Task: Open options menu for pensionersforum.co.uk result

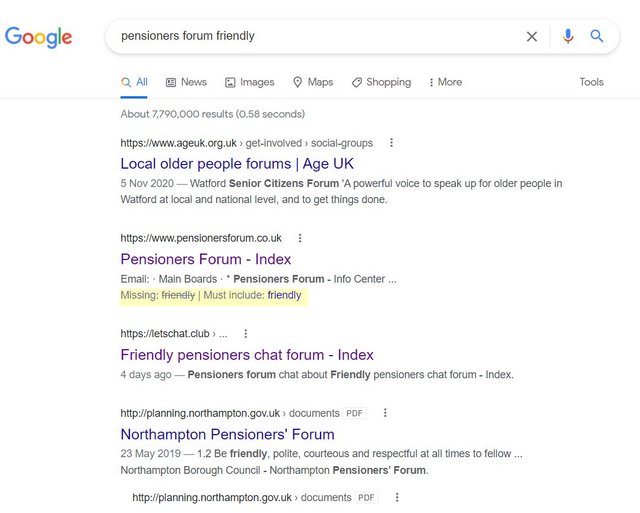Action: coord(300,238)
